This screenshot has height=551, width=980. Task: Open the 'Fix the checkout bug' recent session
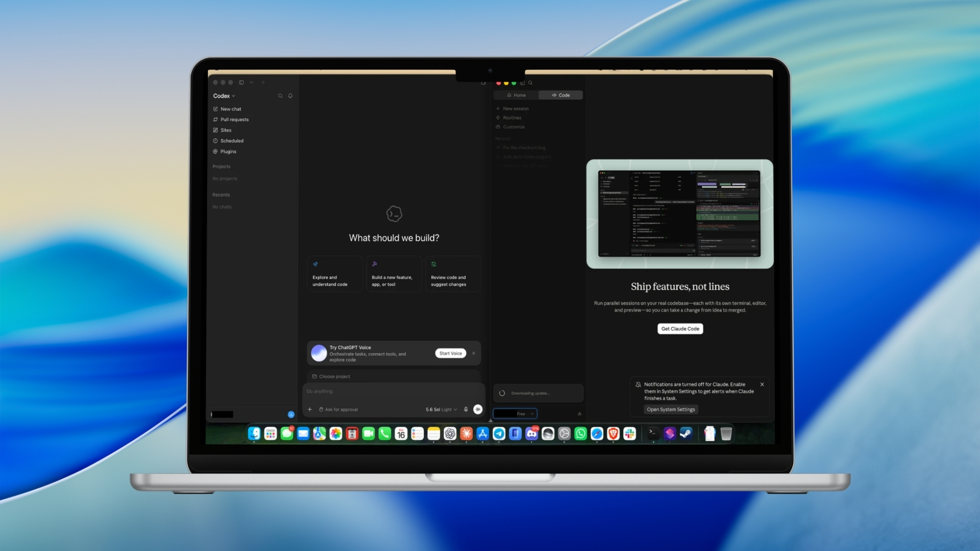(521, 148)
